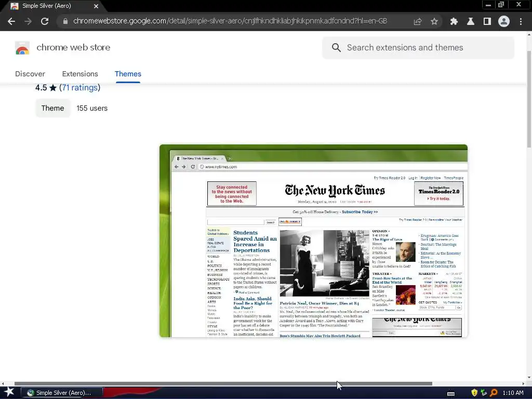
Task: Focus the Search extensions and themes field
Action: (x=418, y=47)
